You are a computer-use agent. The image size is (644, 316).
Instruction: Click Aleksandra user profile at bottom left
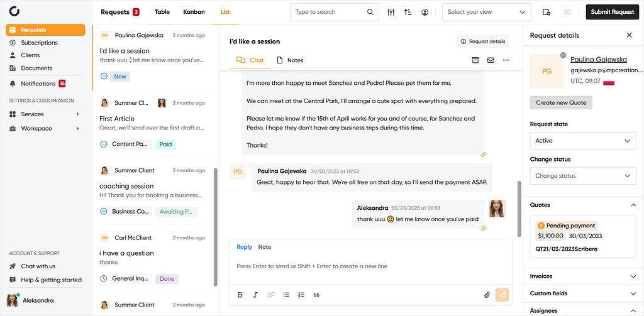coord(30,300)
